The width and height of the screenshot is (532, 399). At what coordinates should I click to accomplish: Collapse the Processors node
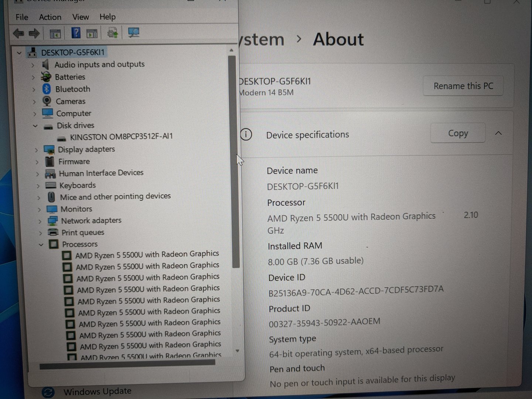[x=41, y=244]
